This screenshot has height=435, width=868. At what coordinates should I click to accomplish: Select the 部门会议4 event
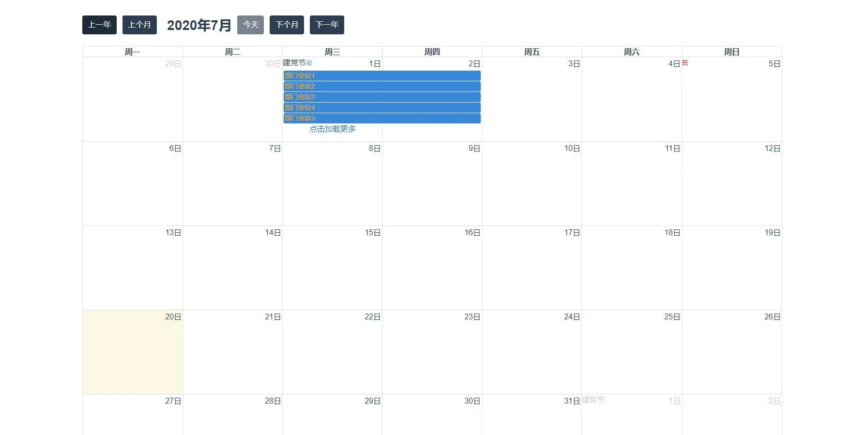(x=382, y=107)
